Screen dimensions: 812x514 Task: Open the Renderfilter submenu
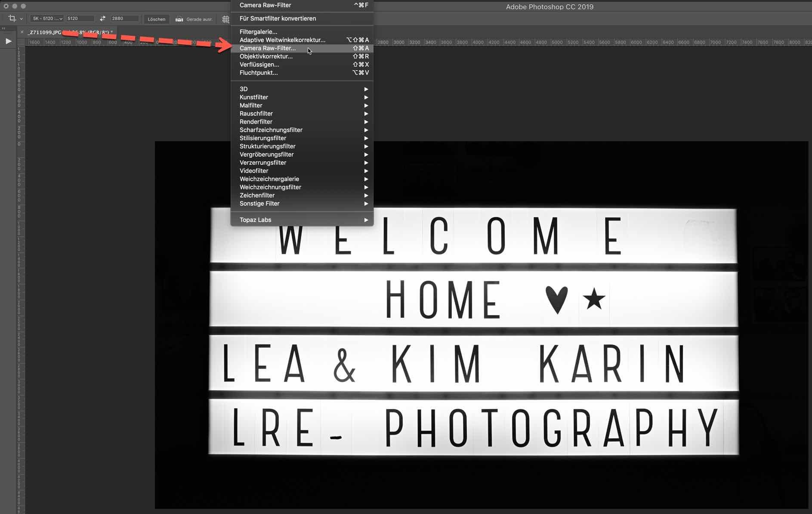(x=302, y=122)
